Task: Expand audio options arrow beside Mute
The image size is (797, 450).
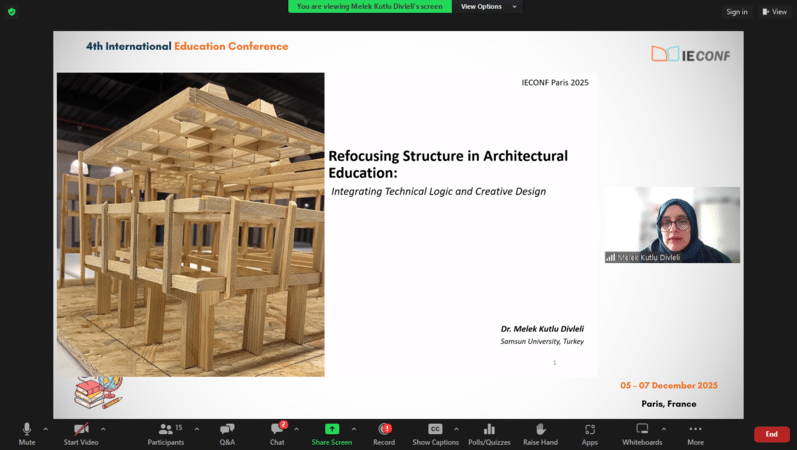Action: point(45,428)
